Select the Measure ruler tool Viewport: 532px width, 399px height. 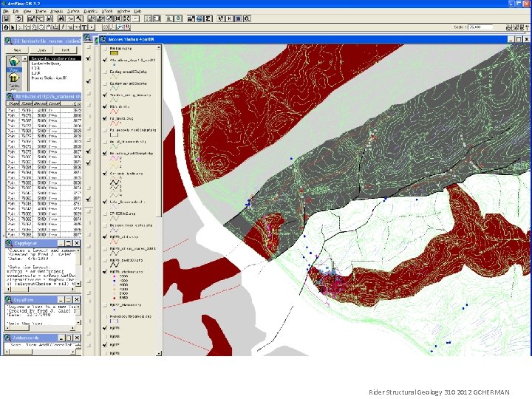56,27
